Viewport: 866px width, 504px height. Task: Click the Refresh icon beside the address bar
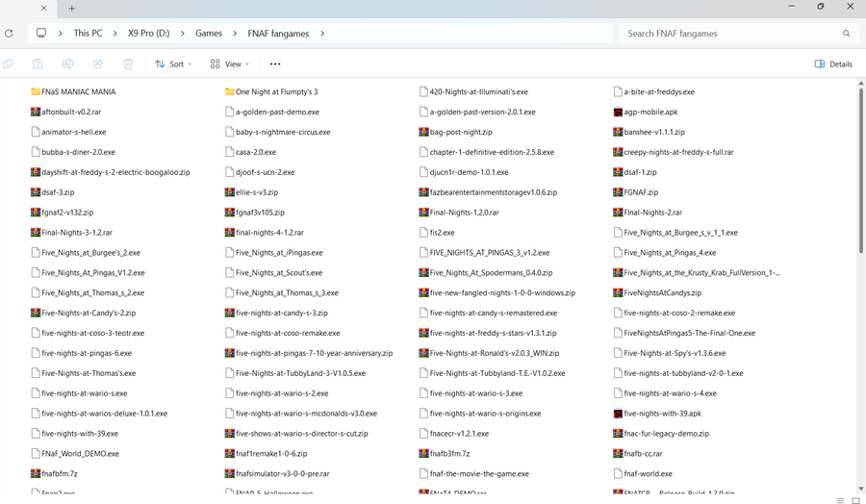pyautogui.click(x=9, y=33)
